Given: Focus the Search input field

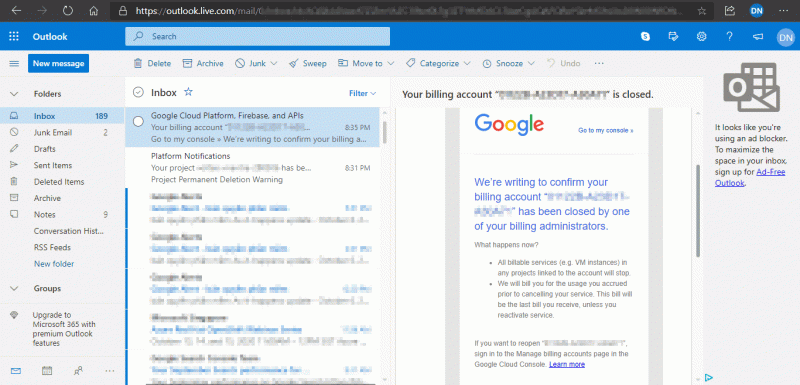Looking at the screenshot, I should (x=258, y=37).
